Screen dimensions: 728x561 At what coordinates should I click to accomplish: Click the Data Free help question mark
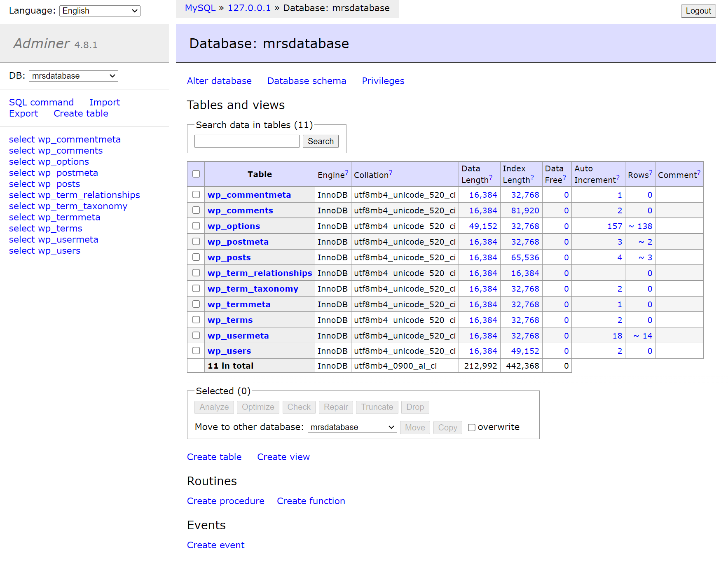click(564, 178)
